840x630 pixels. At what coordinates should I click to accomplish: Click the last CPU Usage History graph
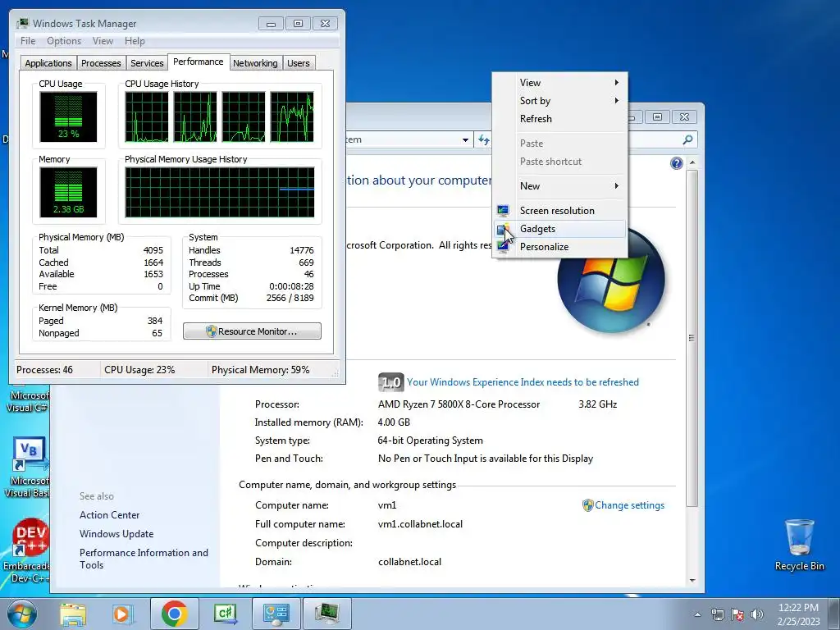pyautogui.click(x=292, y=116)
